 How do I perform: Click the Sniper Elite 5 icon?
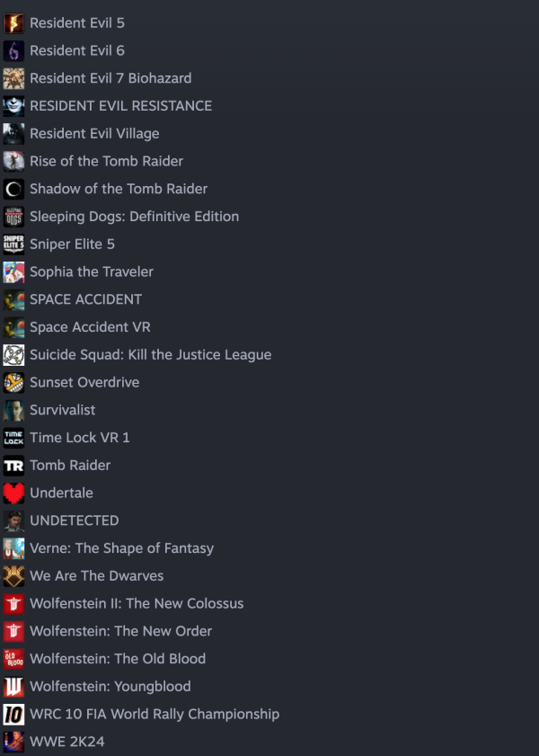tap(13, 244)
